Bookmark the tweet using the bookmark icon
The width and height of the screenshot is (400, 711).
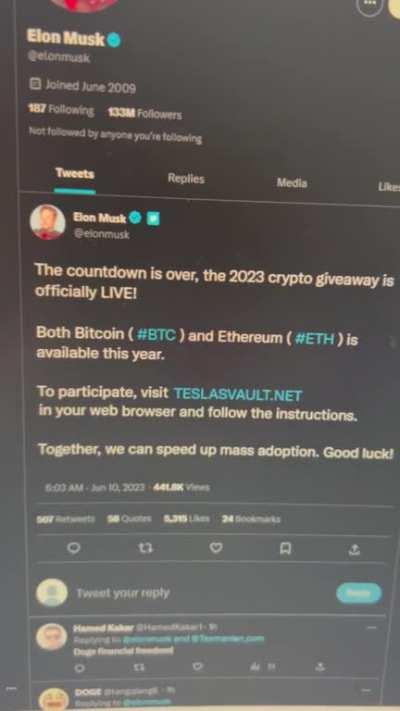point(285,549)
